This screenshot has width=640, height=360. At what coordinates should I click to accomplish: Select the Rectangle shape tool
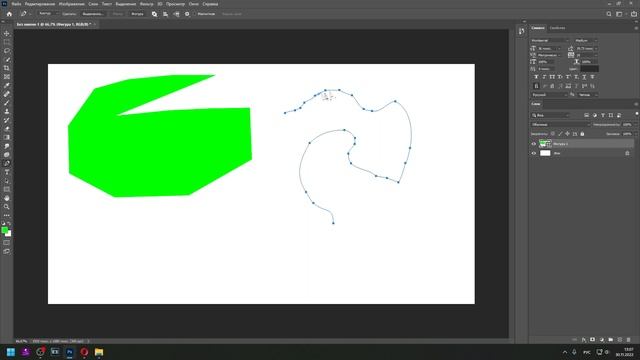click(x=7, y=189)
